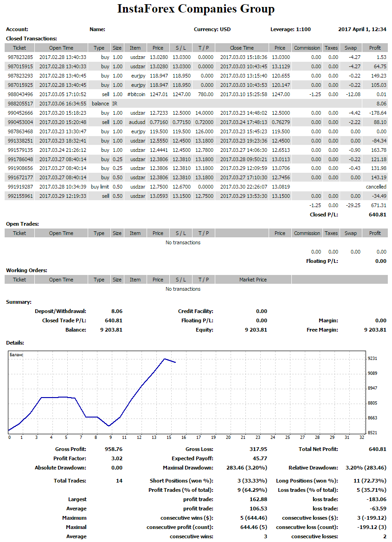392x542 pixels.
Task: Click the "Баланс" chart label
Action: pyautogui.click(x=17, y=355)
